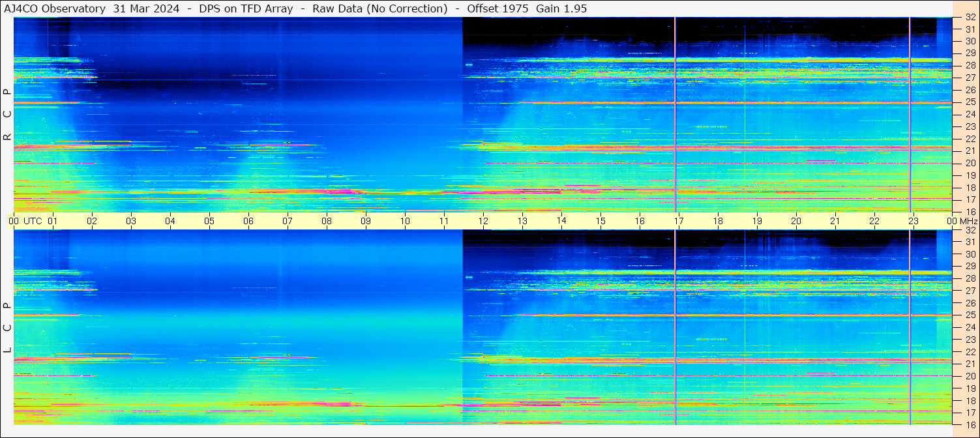Click RCP orange vertical marker near 17 UTC

[675, 115]
